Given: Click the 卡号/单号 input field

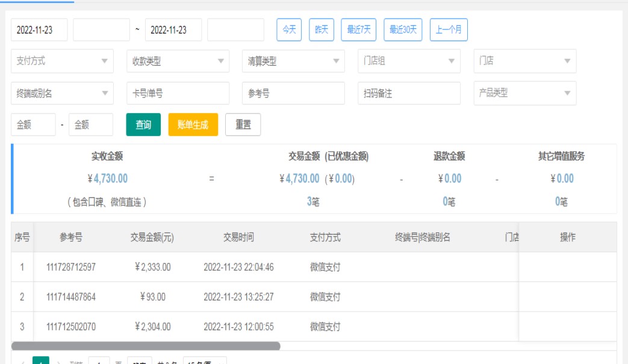Looking at the screenshot, I should [x=178, y=93].
